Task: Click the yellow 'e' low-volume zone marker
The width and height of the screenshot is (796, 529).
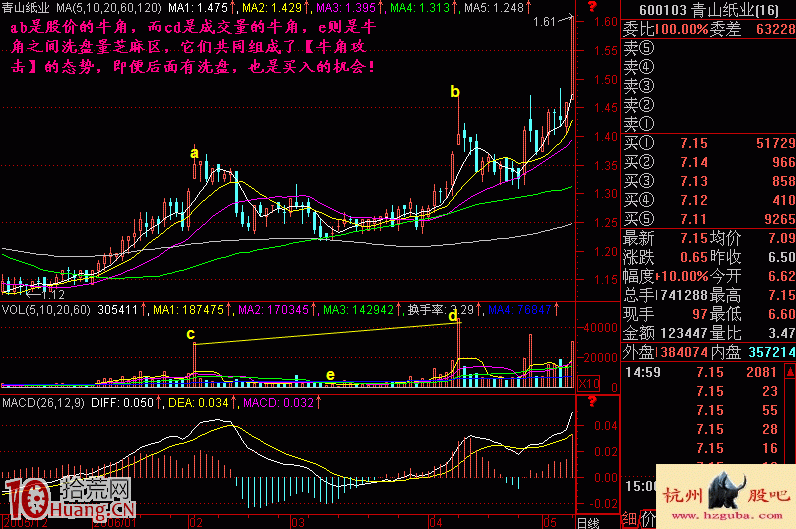Action: pyautogui.click(x=330, y=375)
